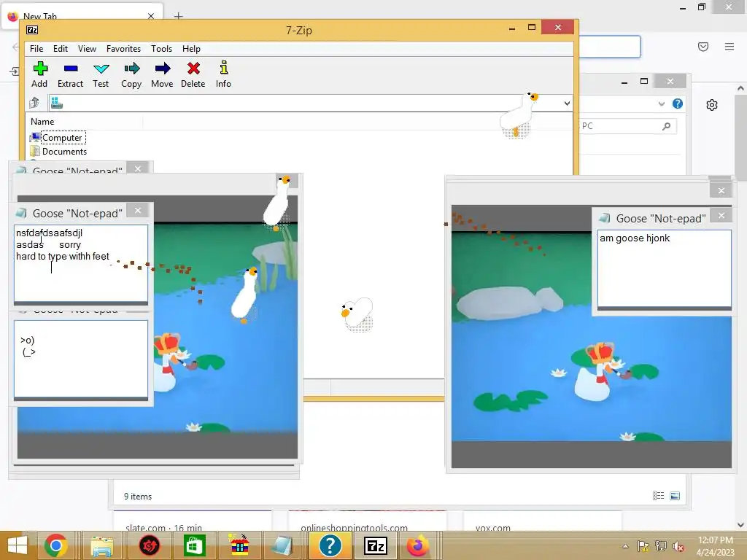The width and height of the screenshot is (747, 560).
Task: Open the Favorites menu in 7-Zip
Action: [123, 49]
